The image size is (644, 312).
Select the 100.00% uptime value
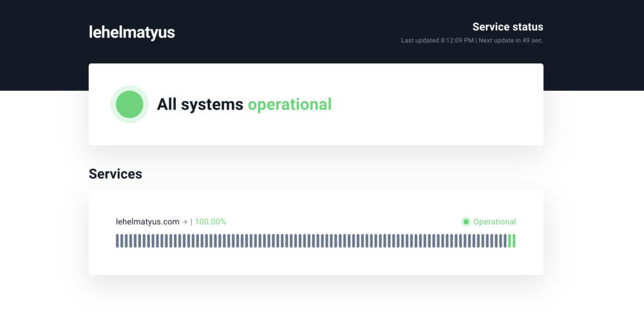coord(211,222)
